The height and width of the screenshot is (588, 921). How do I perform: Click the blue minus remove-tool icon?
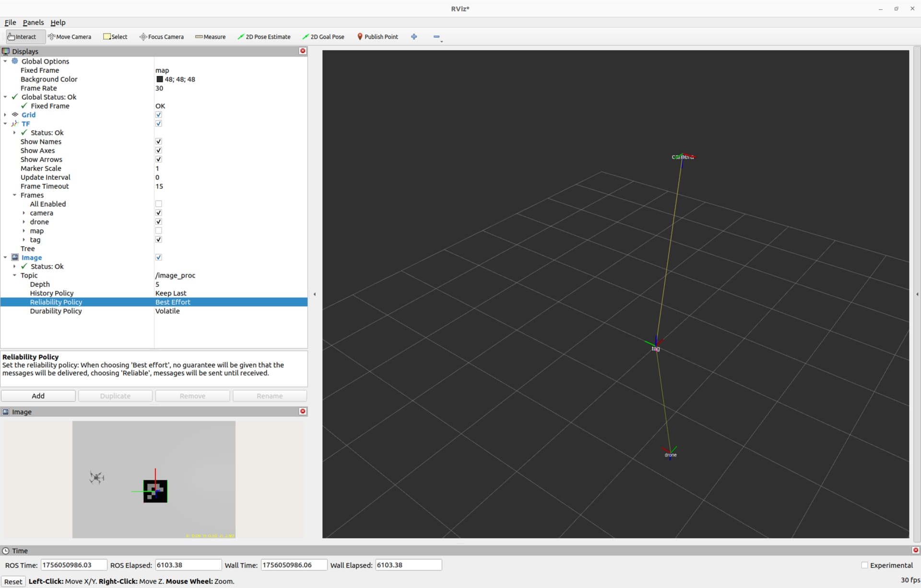pyautogui.click(x=436, y=36)
